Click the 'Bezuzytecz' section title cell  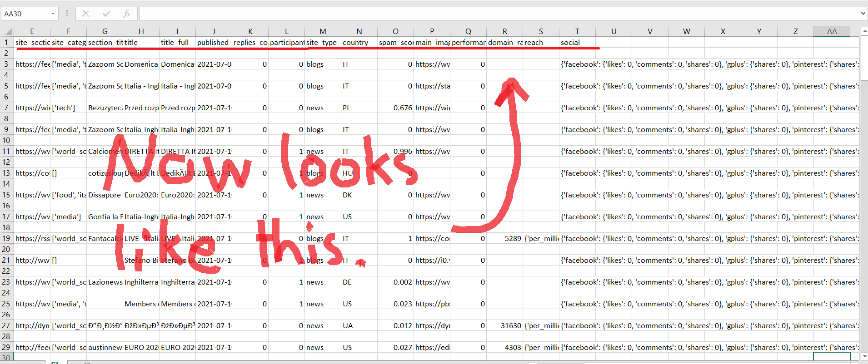(x=105, y=108)
